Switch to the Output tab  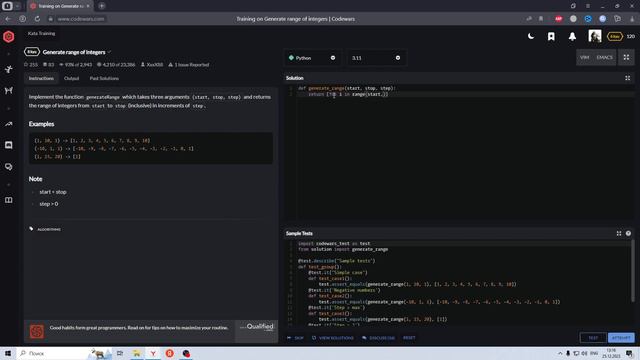(71, 78)
